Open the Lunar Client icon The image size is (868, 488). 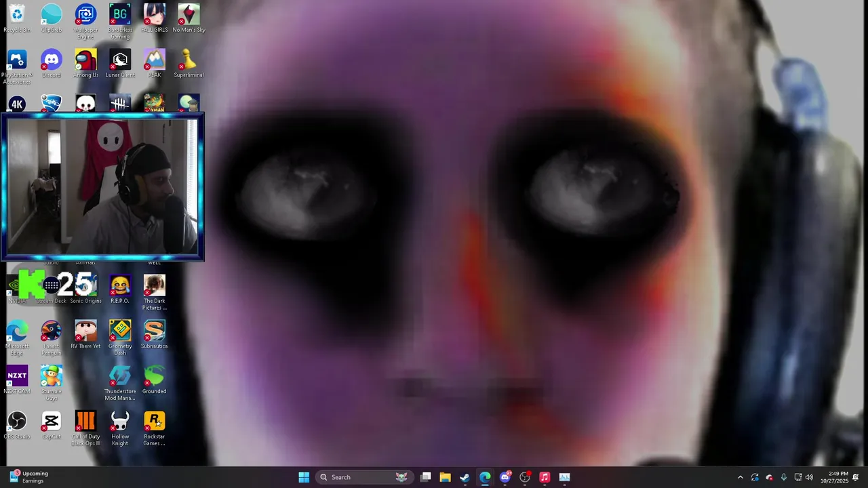click(x=120, y=64)
